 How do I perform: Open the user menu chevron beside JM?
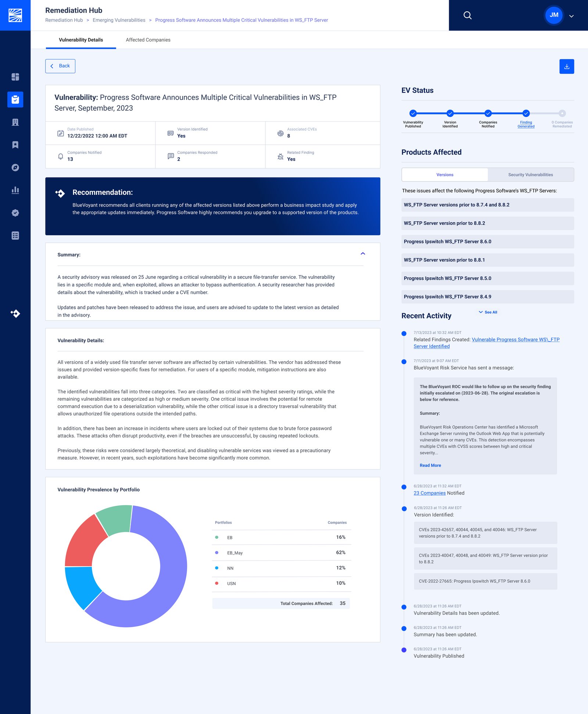pos(571,16)
